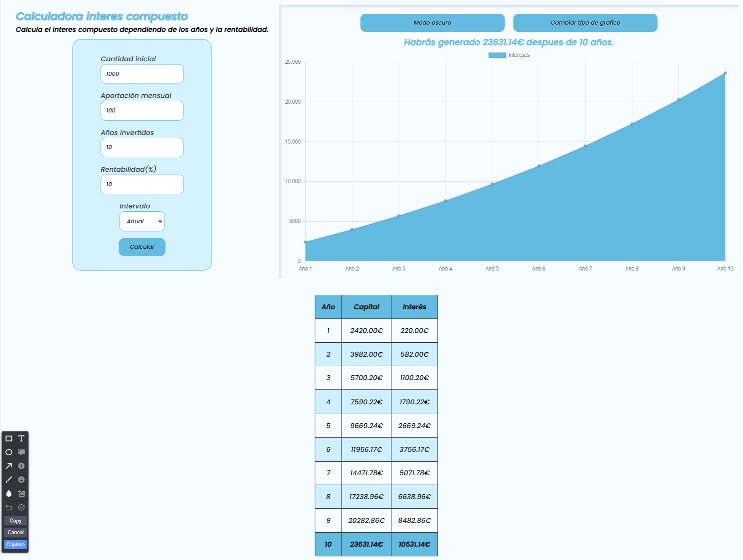Pick the arrow drawing tool
The height and width of the screenshot is (560, 743).
click(9, 466)
